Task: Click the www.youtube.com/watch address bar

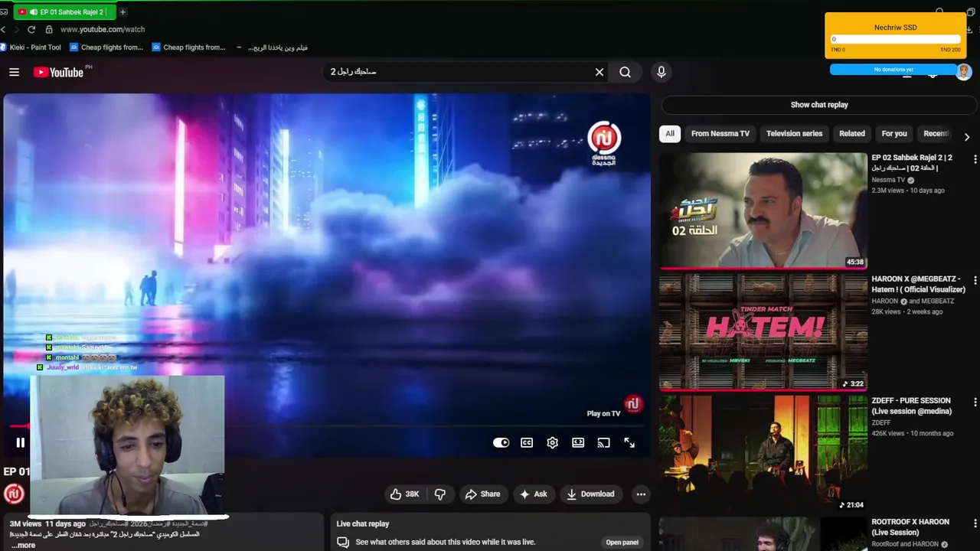Action: (103, 29)
